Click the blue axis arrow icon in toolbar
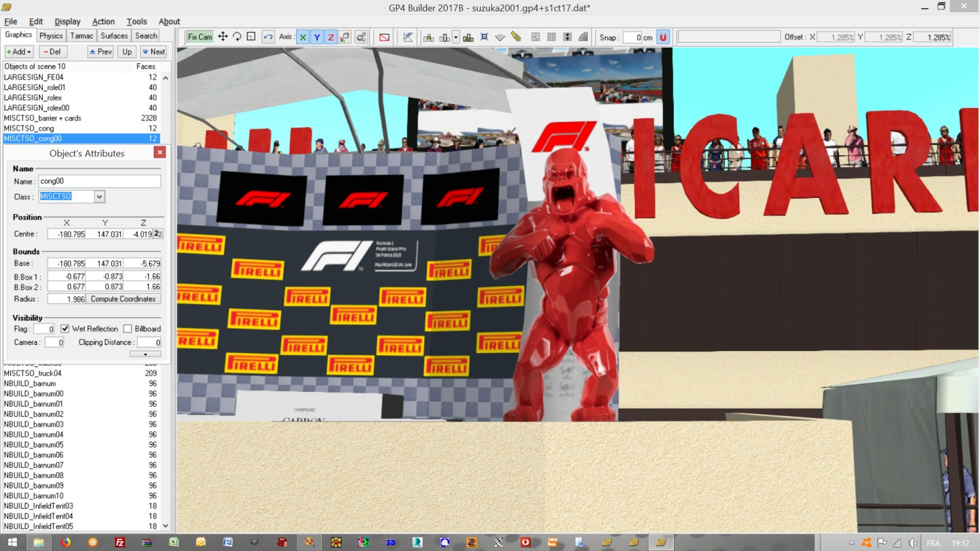The width and height of the screenshot is (980, 551). [408, 37]
